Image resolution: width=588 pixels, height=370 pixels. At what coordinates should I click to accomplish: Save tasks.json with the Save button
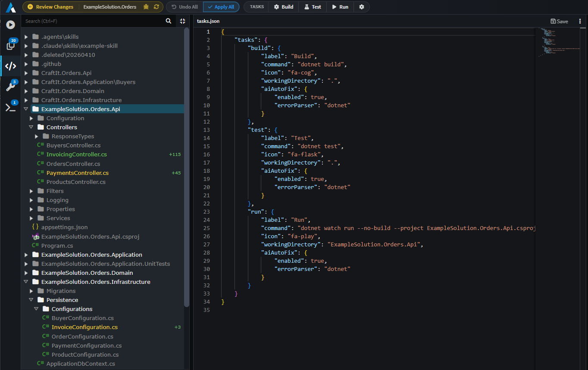pyautogui.click(x=559, y=21)
